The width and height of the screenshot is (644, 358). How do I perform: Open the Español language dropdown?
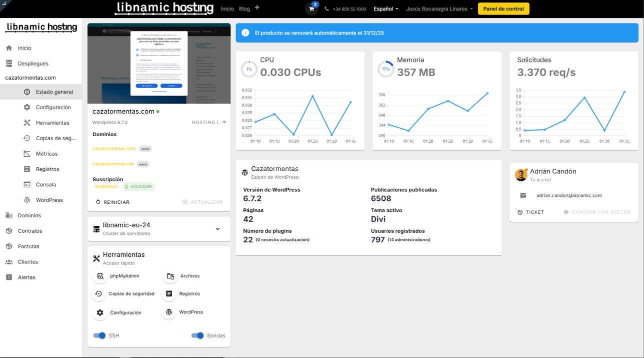point(385,9)
